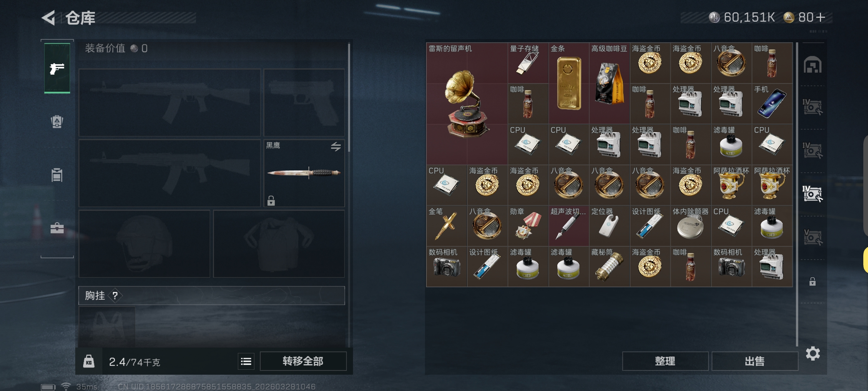Open the backpack tab in left sidebar
Screen dimensions: 868x391
[x=57, y=122]
